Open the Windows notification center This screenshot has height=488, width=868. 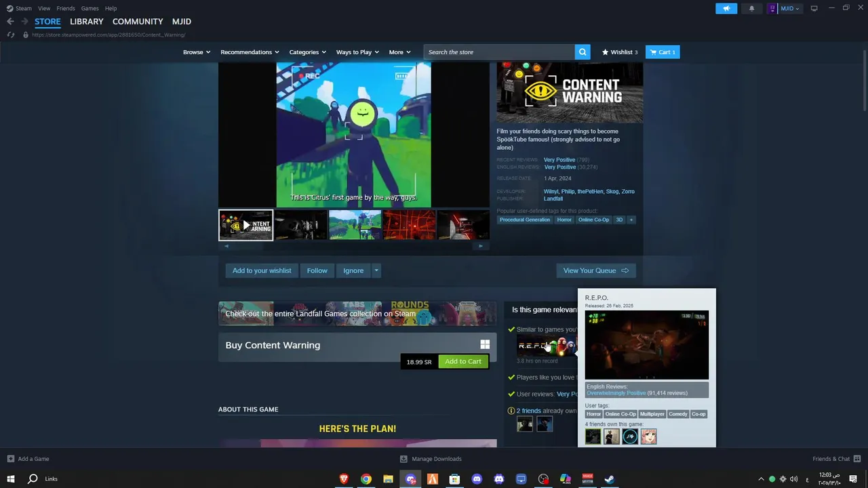853,479
